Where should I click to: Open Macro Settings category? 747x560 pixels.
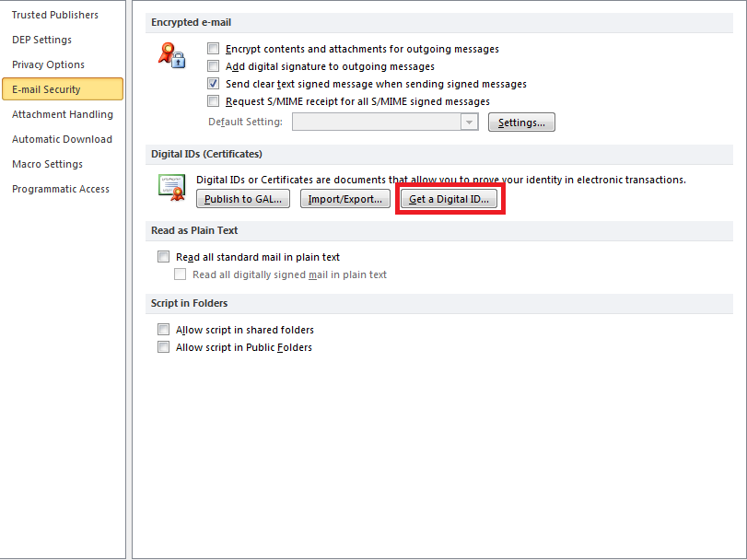tap(48, 164)
